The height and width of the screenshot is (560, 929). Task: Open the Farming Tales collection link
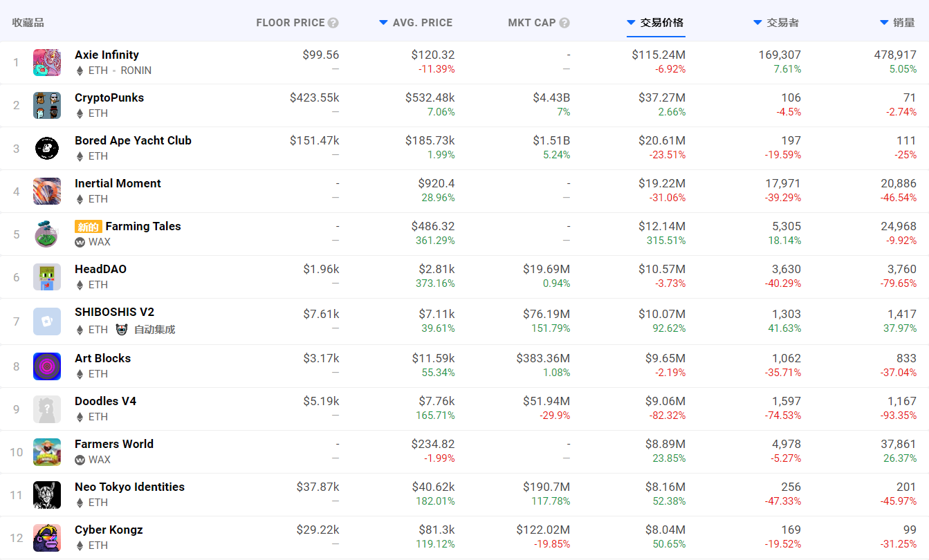point(143,226)
